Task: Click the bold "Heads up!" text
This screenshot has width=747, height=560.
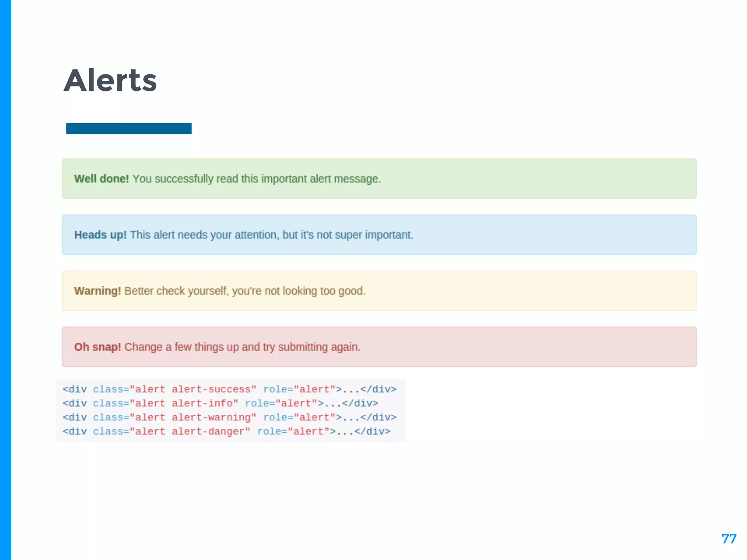Action: 100,235
